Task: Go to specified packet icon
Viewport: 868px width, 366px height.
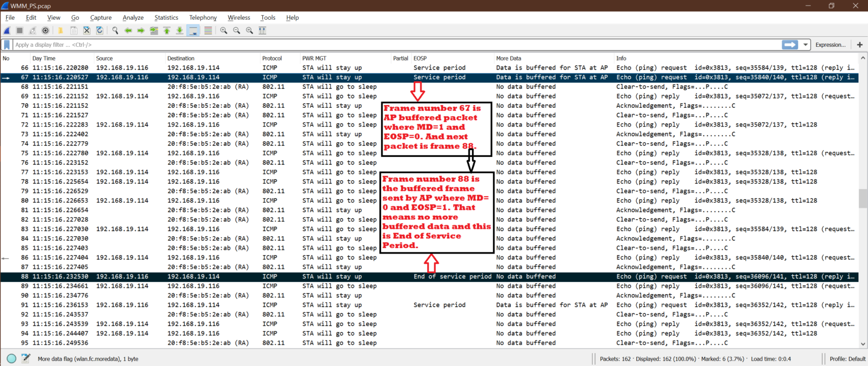Action: [x=154, y=30]
